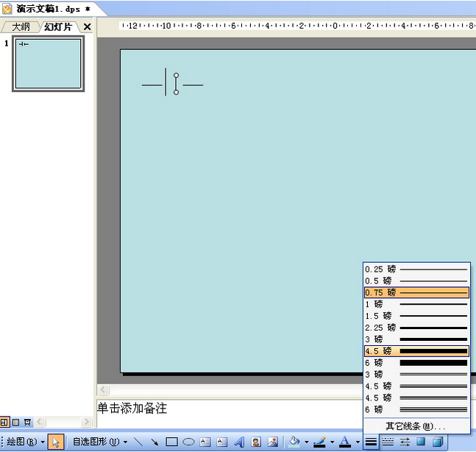This screenshot has height=452, width=476.
Task: Expand the fill color dropdown arrow
Action: pos(306,442)
